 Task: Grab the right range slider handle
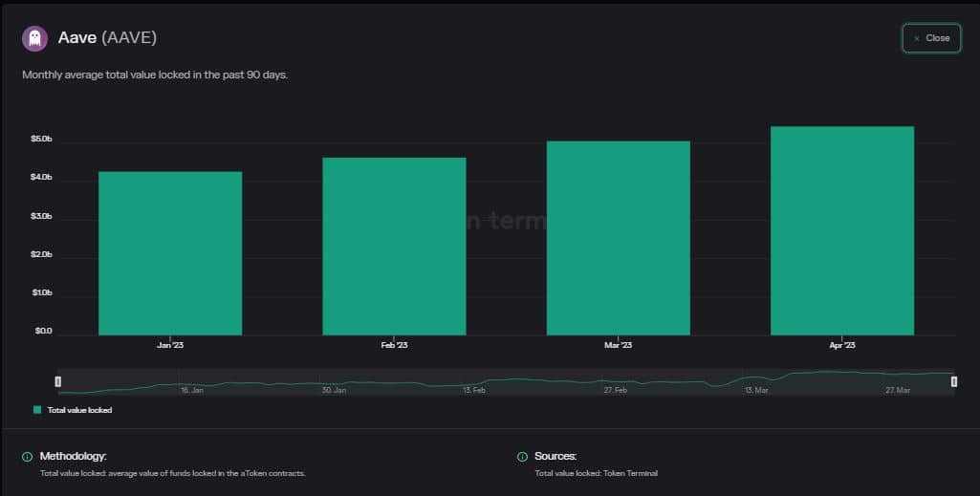click(x=954, y=381)
